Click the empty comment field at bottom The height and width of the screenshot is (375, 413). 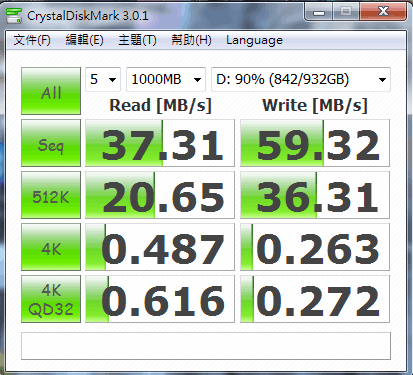206,346
